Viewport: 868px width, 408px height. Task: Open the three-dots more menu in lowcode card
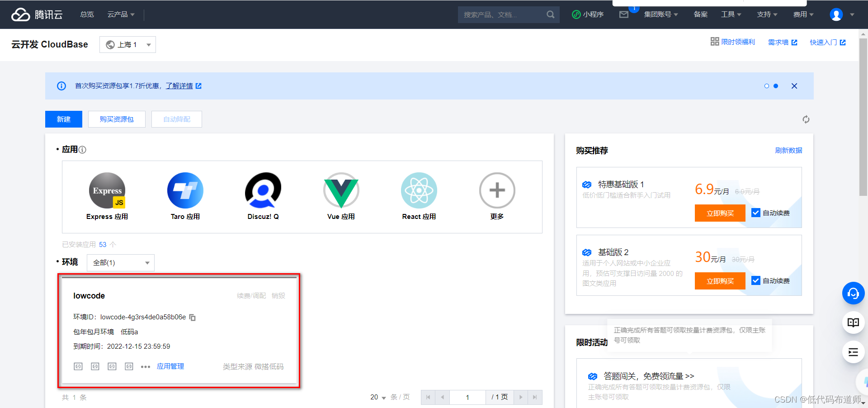click(x=146, y=367)
